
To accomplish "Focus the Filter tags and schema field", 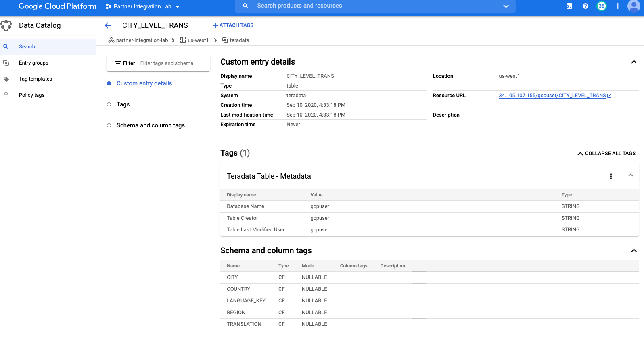I will click(174, 63).
